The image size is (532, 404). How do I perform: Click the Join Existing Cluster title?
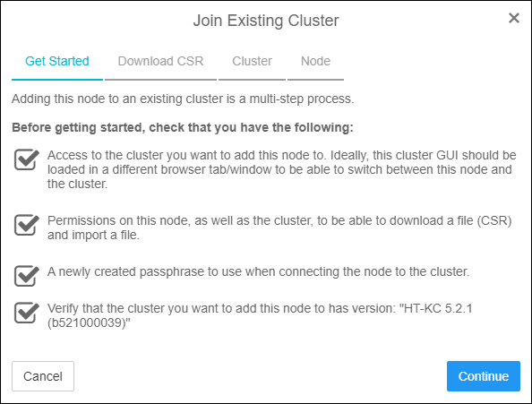pos(266,21)
